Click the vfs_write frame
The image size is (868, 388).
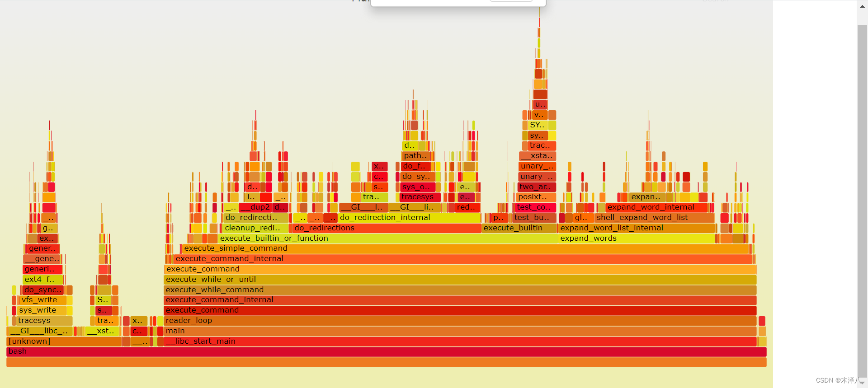coord(43,299)
